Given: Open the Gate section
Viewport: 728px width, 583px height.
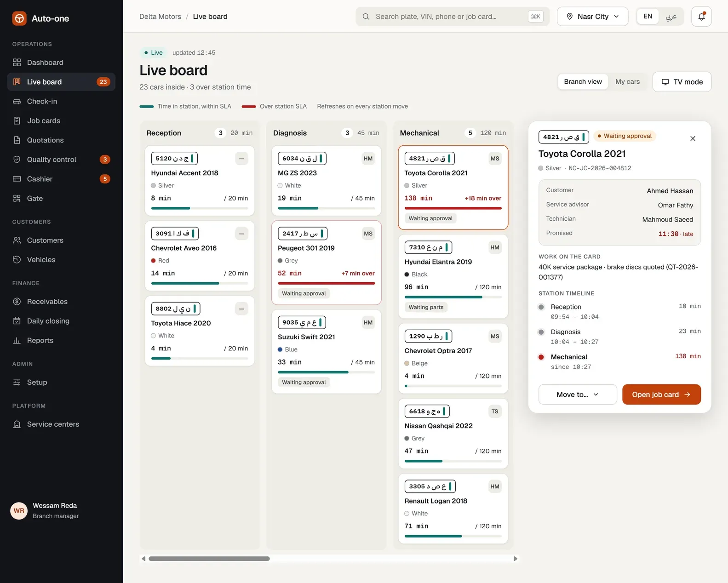Looking at the screenshot, I should [x=61, y=198].
